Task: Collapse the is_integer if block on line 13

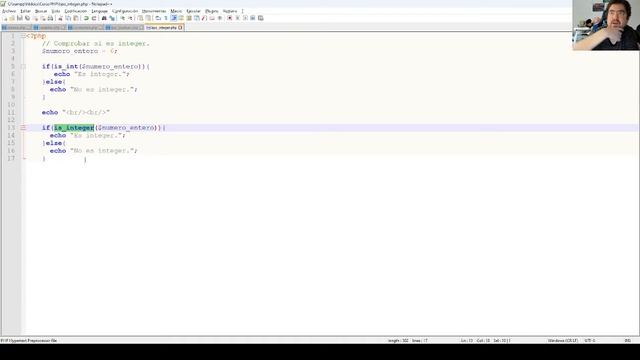Action: coord(23,128)
